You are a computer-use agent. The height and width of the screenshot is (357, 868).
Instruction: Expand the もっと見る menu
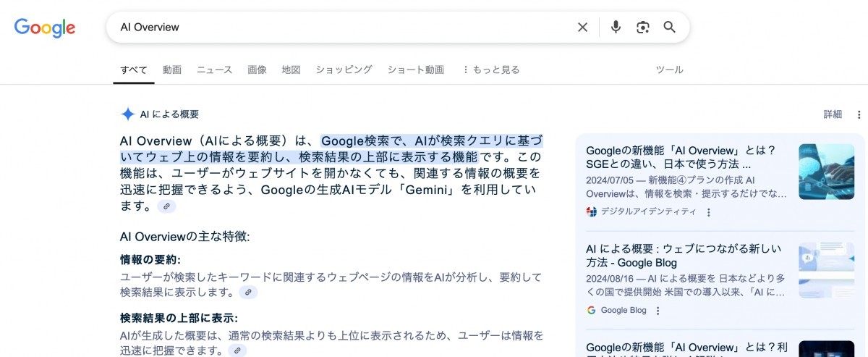pyautogui.click(x=490, y=70)
